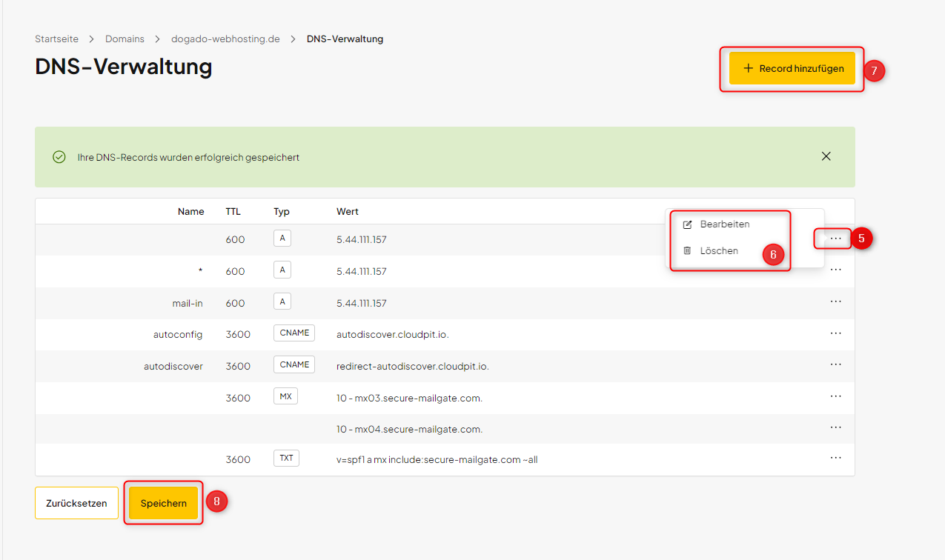Open three-dot menu for autoconfig CNAME record

point(835,334)
